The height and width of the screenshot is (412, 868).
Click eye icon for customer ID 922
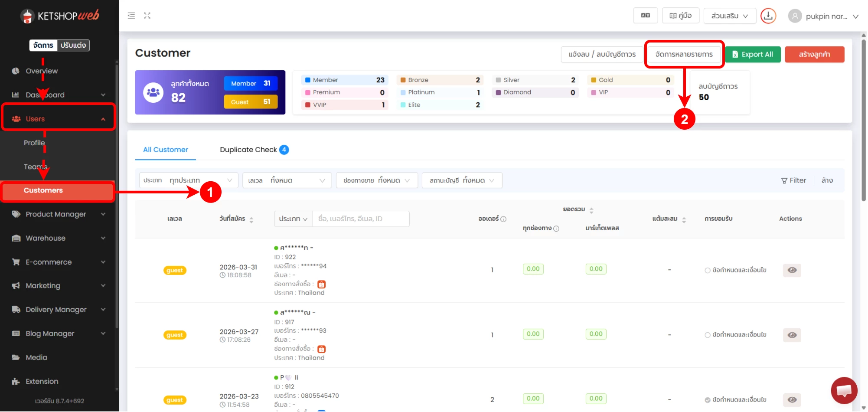pos(792,270)
